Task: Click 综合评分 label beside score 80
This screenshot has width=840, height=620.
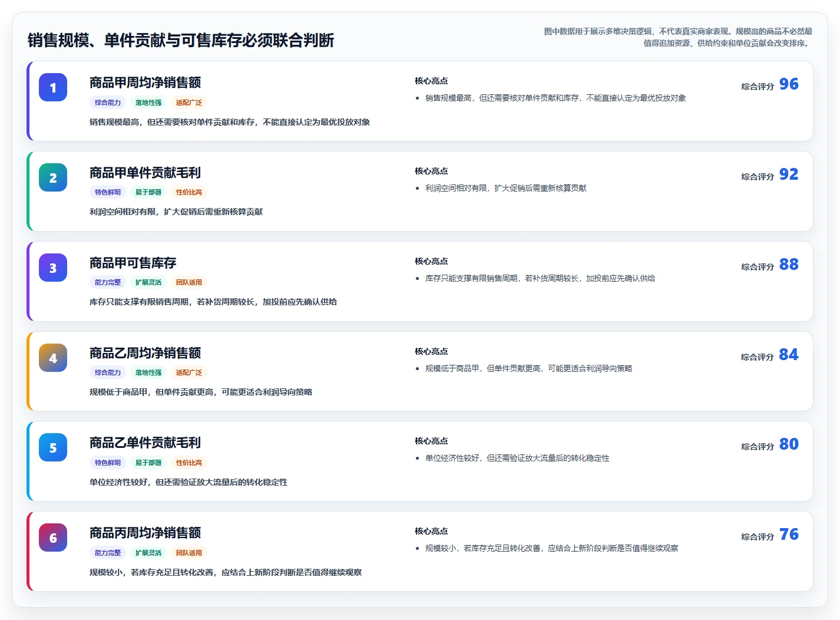Action: (758, 446)
